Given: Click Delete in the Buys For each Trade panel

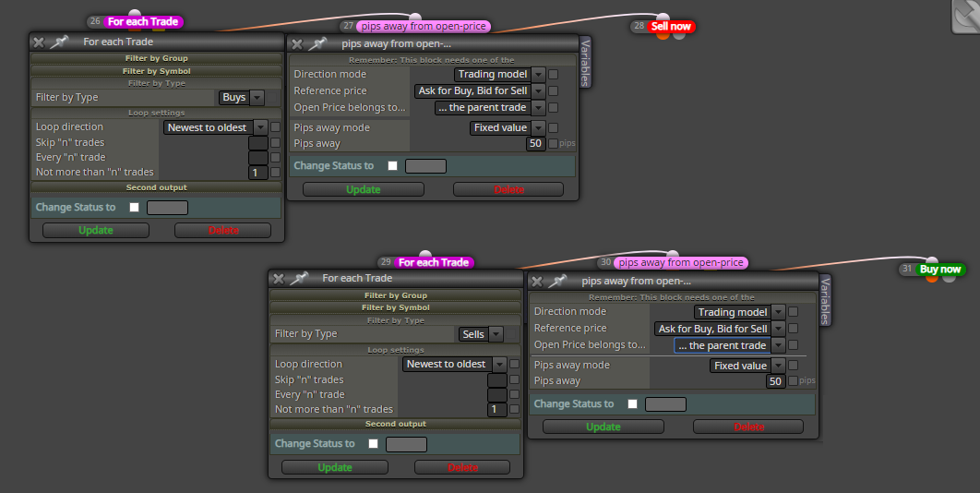Looking at the screenshot, I should [x=223, y=230].
